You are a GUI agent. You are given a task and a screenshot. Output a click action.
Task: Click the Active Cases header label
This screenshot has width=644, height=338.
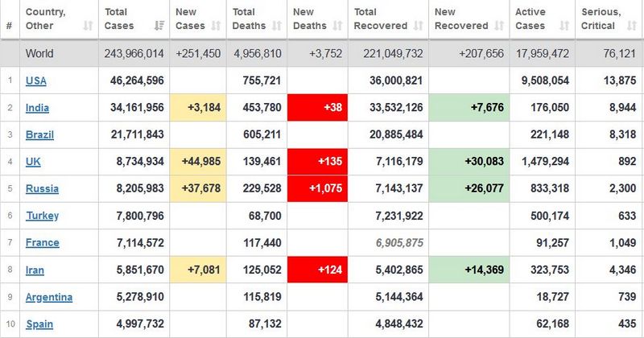530,19
